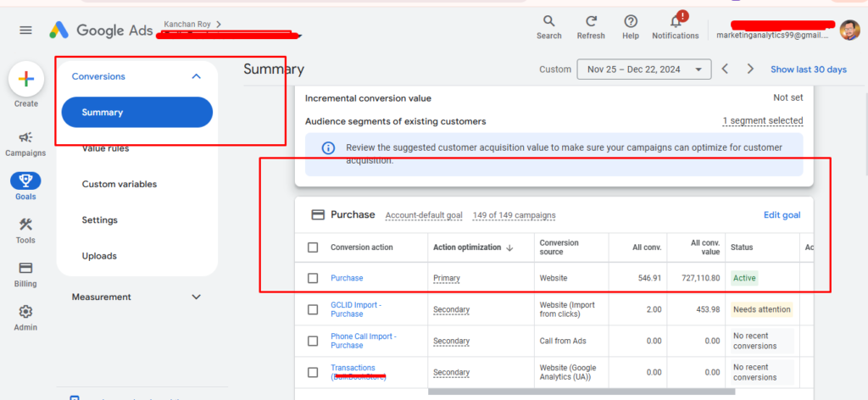Click the Purchase goal card icon
The width and height of the screenshot is (868, 400).
click(x=318, y=214)
